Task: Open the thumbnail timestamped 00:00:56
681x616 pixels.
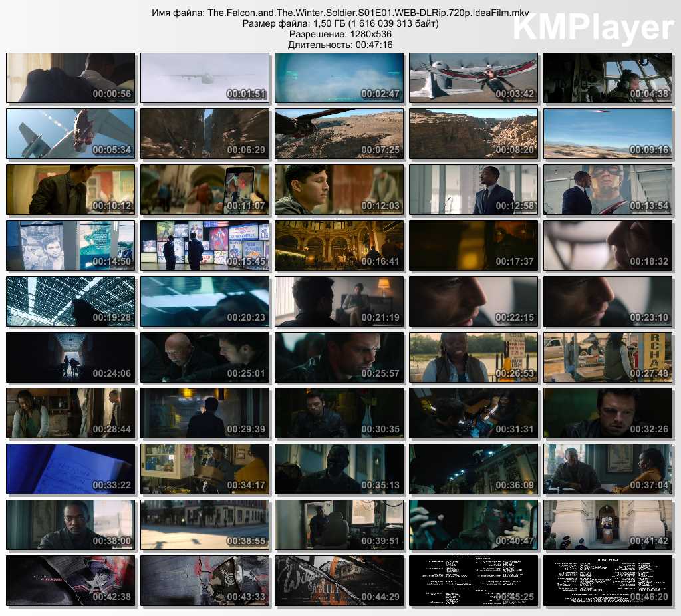Action: tap(70, 78)
